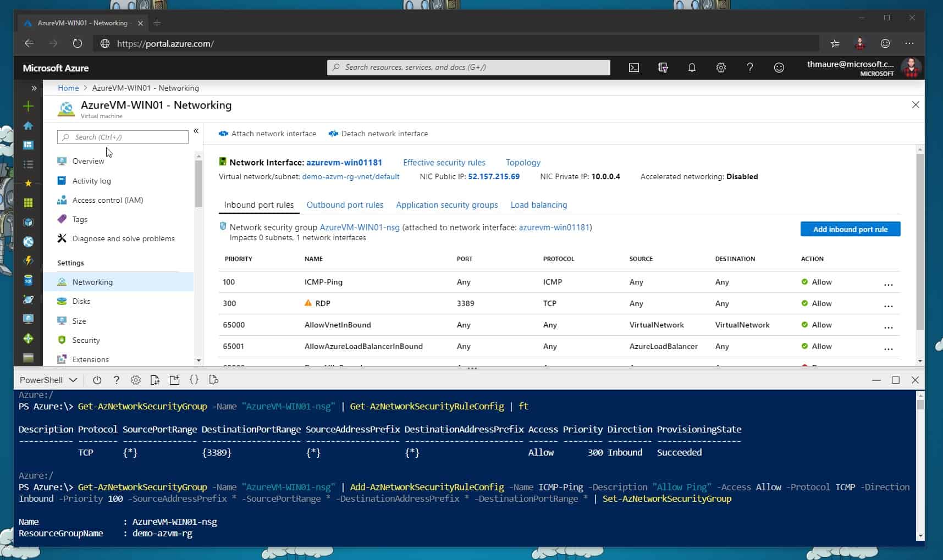Open Cloud Shell editor braces icon
The height and width of the screenshot is (560, 943).
coord(194,380)
